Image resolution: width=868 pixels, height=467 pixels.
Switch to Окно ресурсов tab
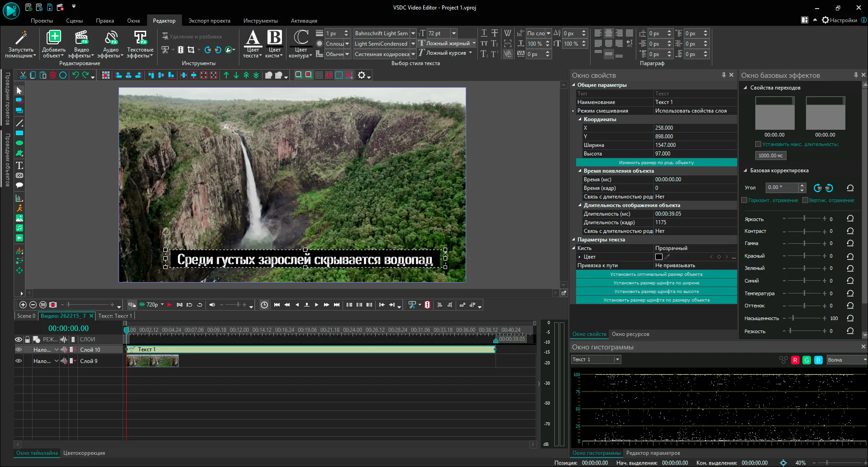click(x=630, y=334)
